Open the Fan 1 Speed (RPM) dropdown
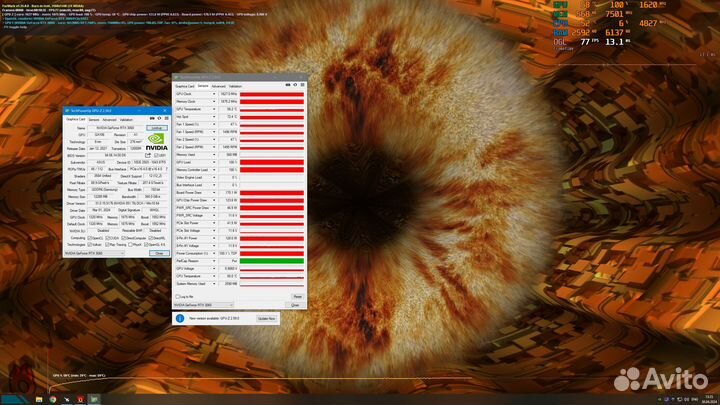720x405 pixels. pyautogui.click(x=214, y=132)
